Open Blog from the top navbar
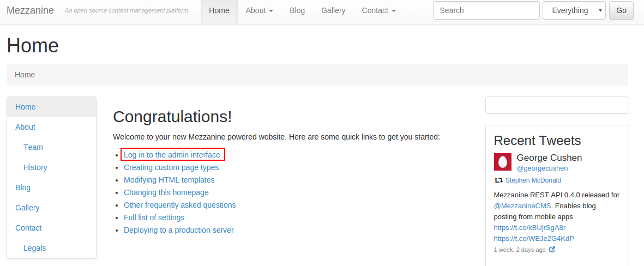 click(297, 11)
